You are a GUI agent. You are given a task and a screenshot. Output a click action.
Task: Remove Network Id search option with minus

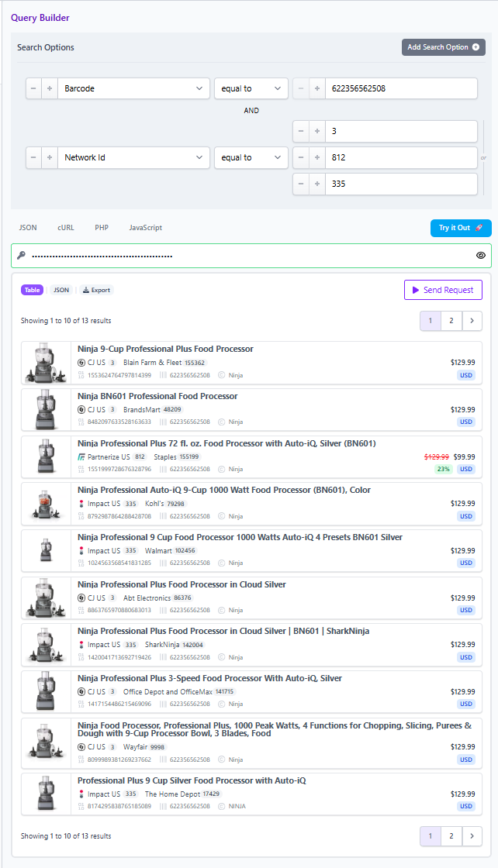click(34, 158)
